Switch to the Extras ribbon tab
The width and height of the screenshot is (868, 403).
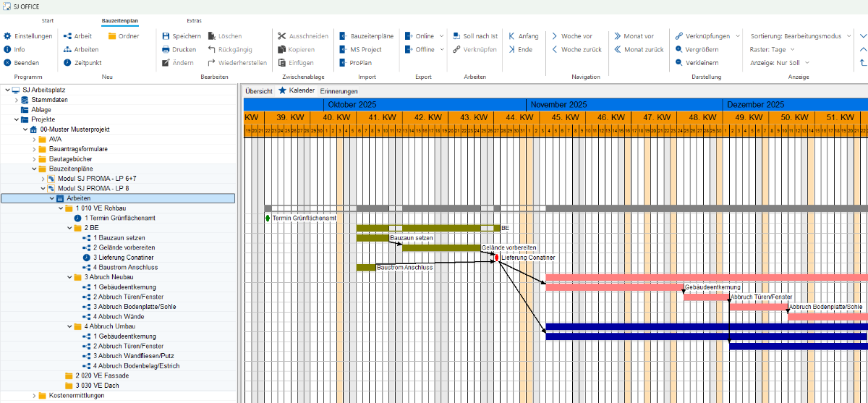coord(194,20)
